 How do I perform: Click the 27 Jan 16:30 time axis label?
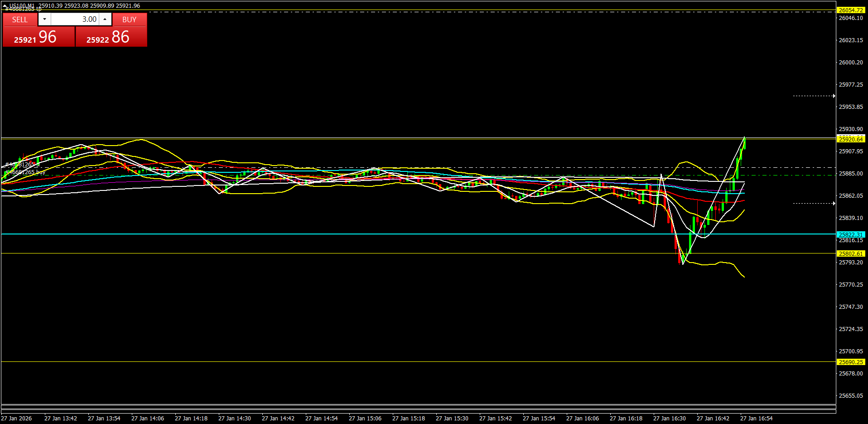coord(669,418)
